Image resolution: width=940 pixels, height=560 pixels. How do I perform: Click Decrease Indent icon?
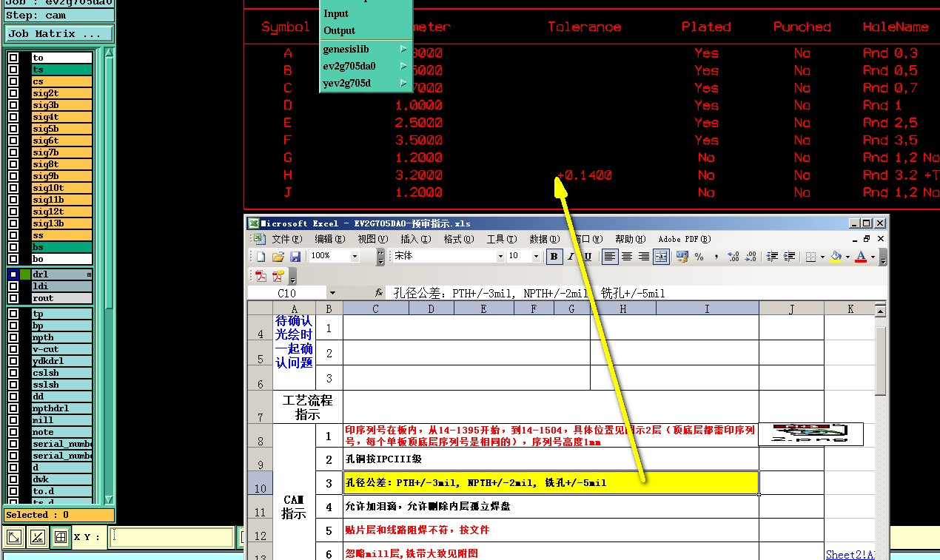pos(772,257)
